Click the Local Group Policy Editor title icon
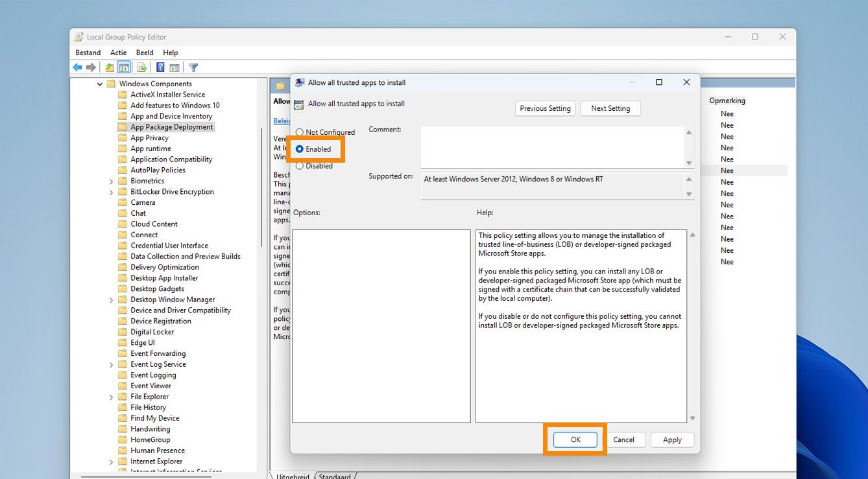The height and width of the screenshot is (479, 868). click(79, 37)
